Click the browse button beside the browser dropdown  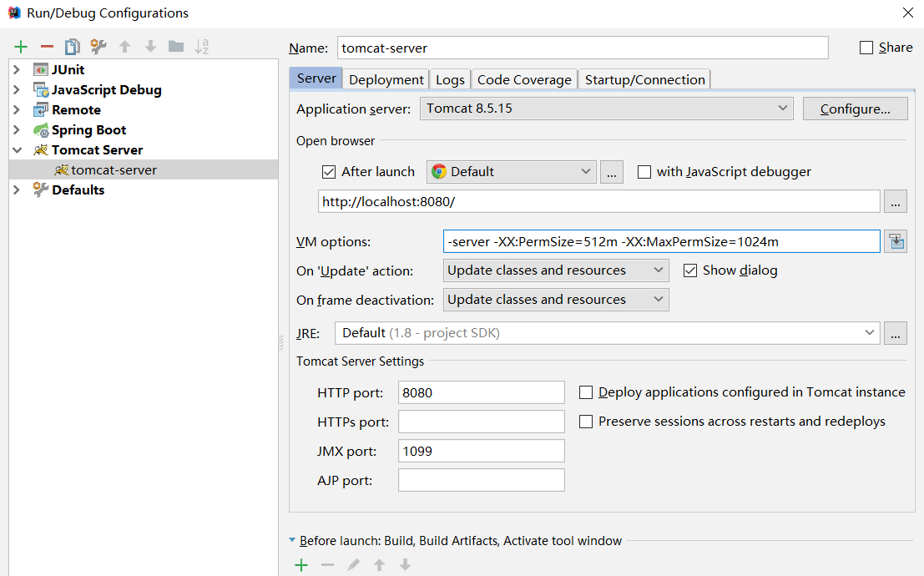pos(612,172)
